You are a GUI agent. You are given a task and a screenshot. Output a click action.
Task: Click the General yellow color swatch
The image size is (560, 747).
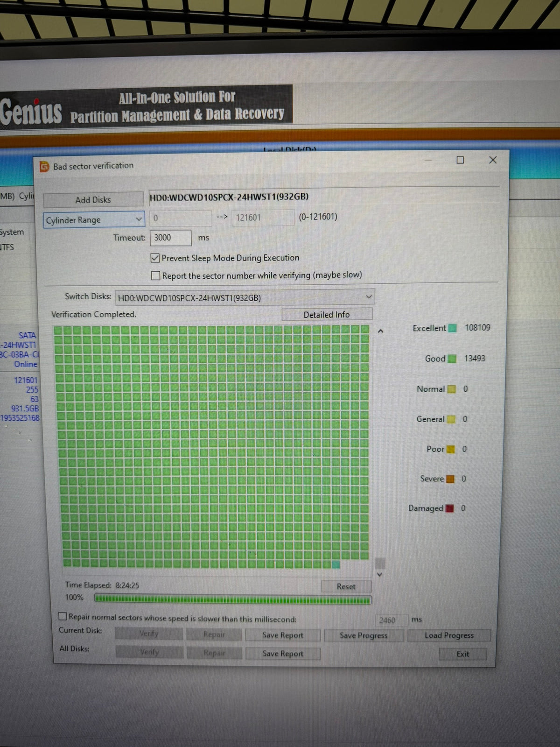[x=451, y=419]
